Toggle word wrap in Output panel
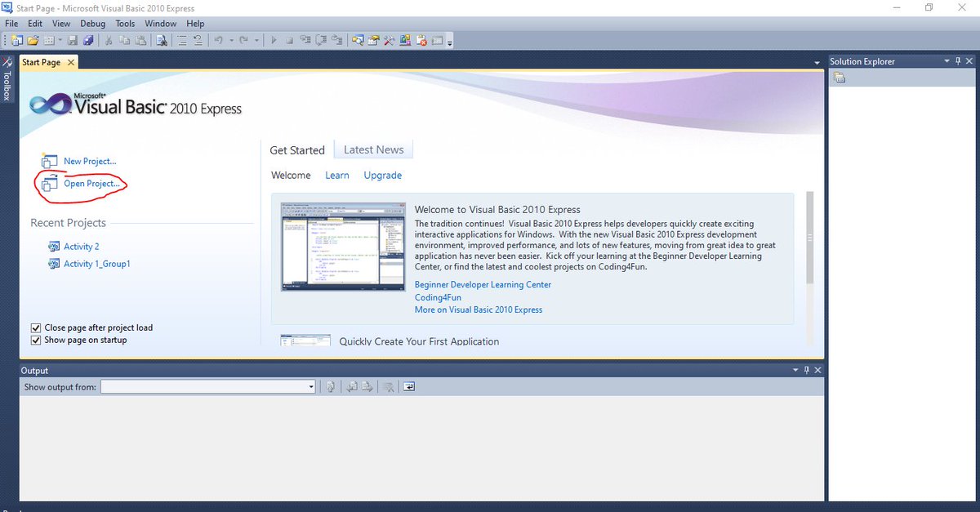Screen dimensions: 980x512 point(409,387)
